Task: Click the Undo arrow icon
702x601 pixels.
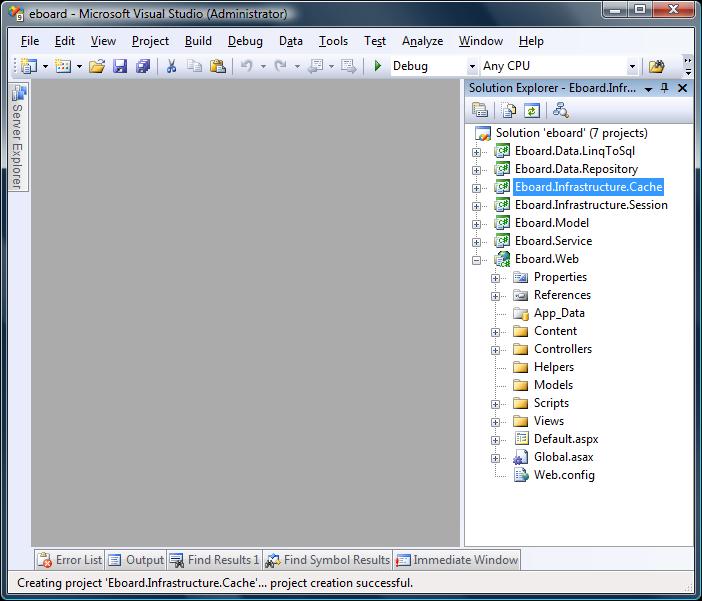Action: click(x=247, y=66)
